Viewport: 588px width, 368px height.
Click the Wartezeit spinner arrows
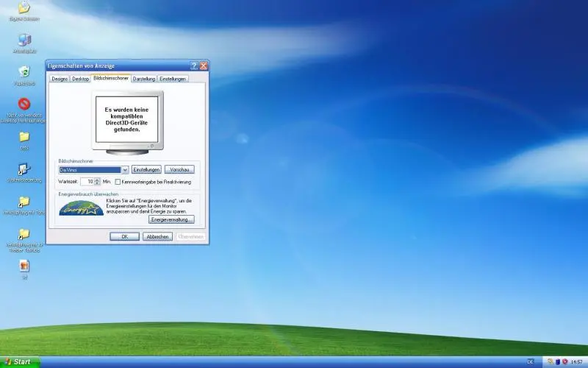point(97,181)
